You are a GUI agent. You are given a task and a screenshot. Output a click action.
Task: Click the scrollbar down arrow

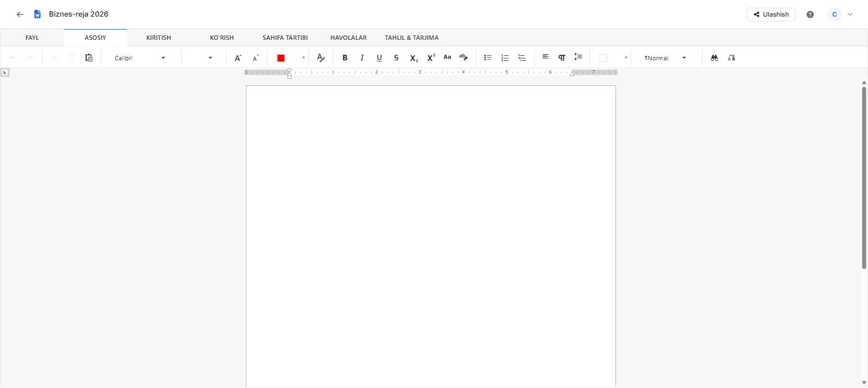pyautogui.click(x=864, y=382)
